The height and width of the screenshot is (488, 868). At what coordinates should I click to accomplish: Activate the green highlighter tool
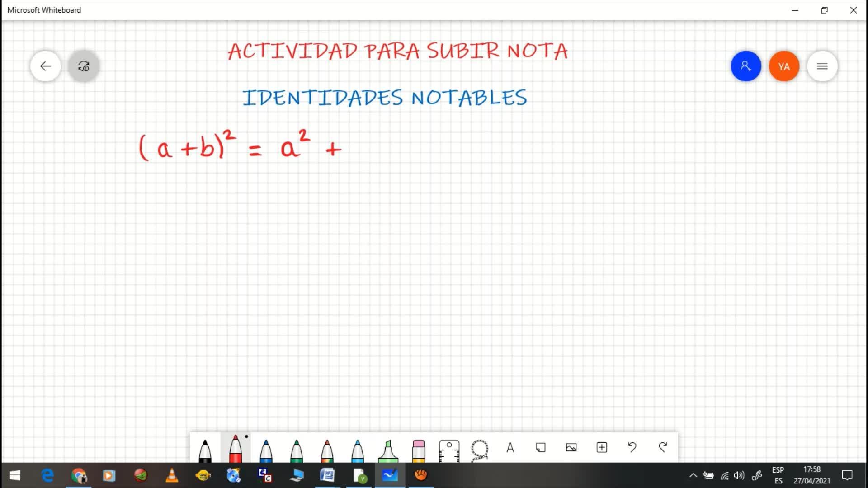tap(388, 451)
